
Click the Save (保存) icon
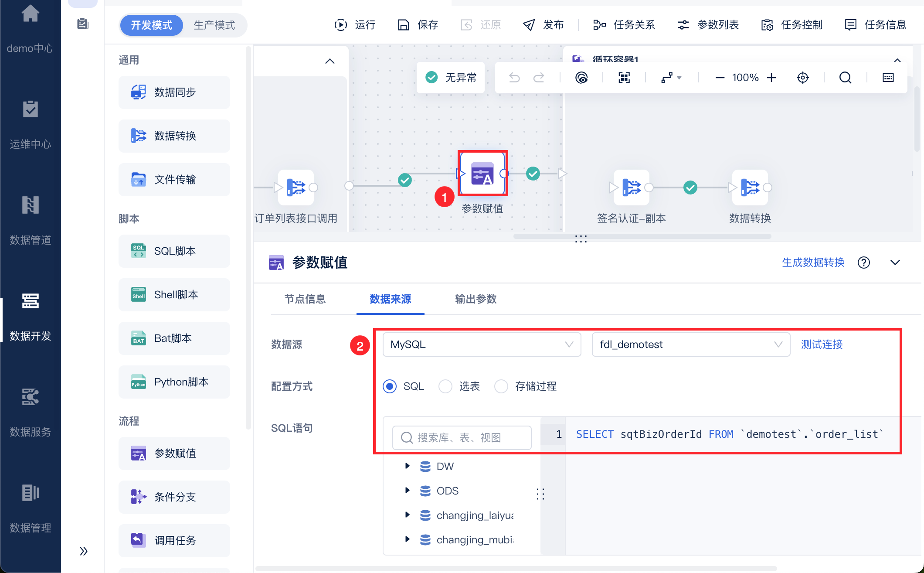pos(404,25)
